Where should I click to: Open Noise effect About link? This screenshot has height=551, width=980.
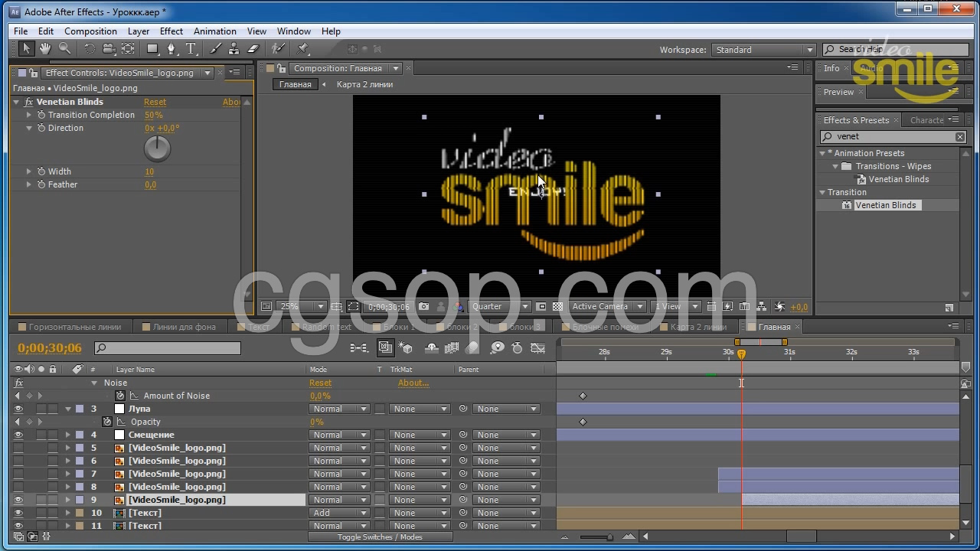413,383
